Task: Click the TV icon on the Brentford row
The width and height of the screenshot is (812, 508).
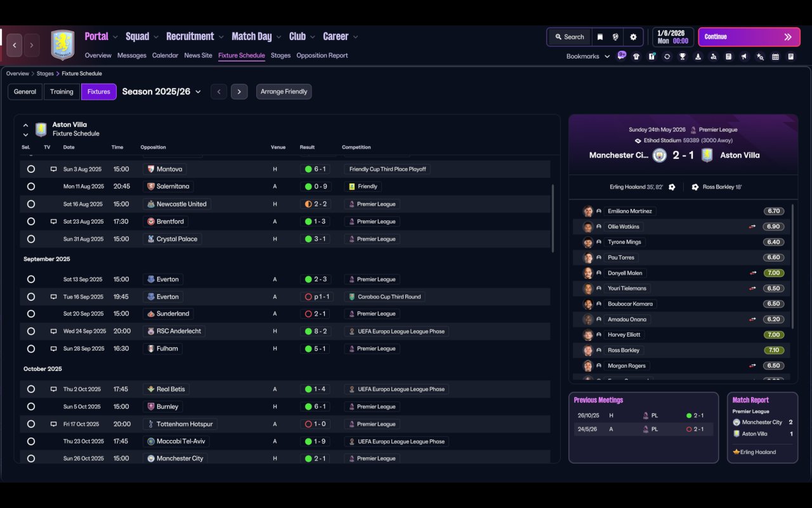Action: pyautogui.click(x=53, y=222)
